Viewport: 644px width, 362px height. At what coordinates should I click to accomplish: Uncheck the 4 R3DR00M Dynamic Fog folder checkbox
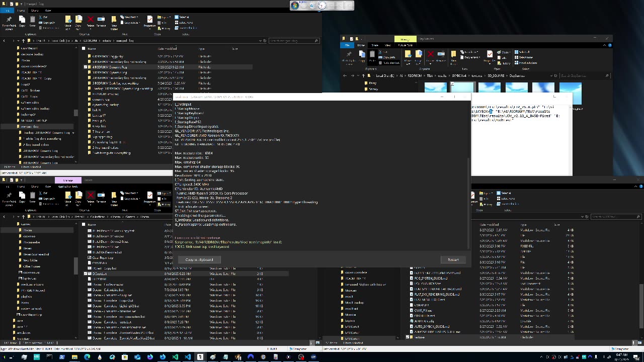(86, 67)
